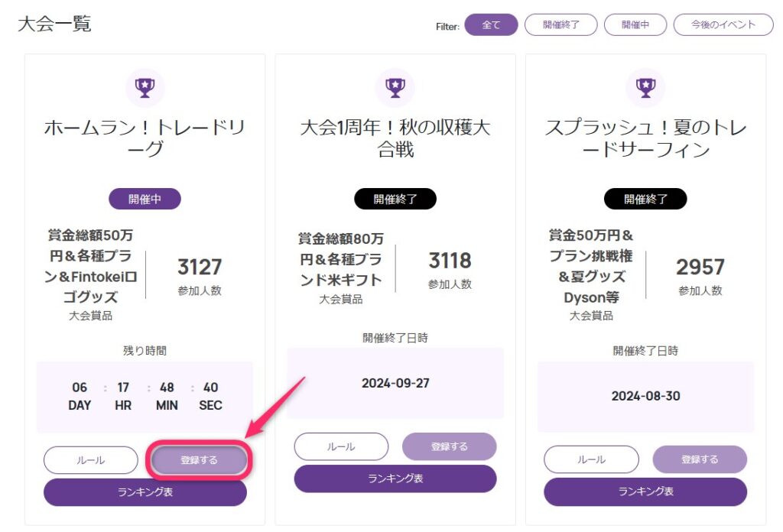Click trophy icon above 大会1周年！秋の収穫大合戦

coord(395,88)
